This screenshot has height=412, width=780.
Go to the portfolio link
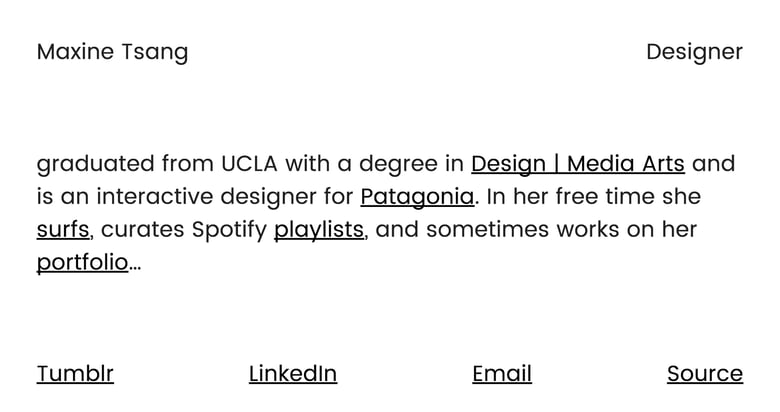click(82, 263)
